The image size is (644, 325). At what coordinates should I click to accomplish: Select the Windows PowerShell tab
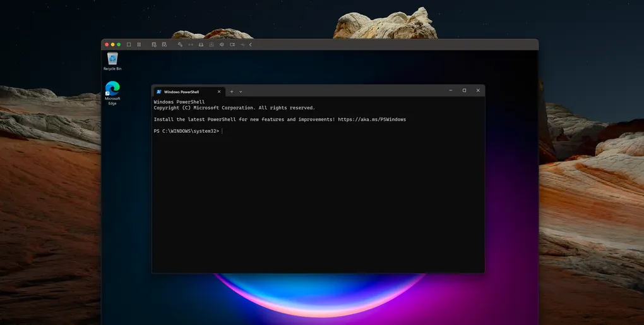click(x=189, y=92)
